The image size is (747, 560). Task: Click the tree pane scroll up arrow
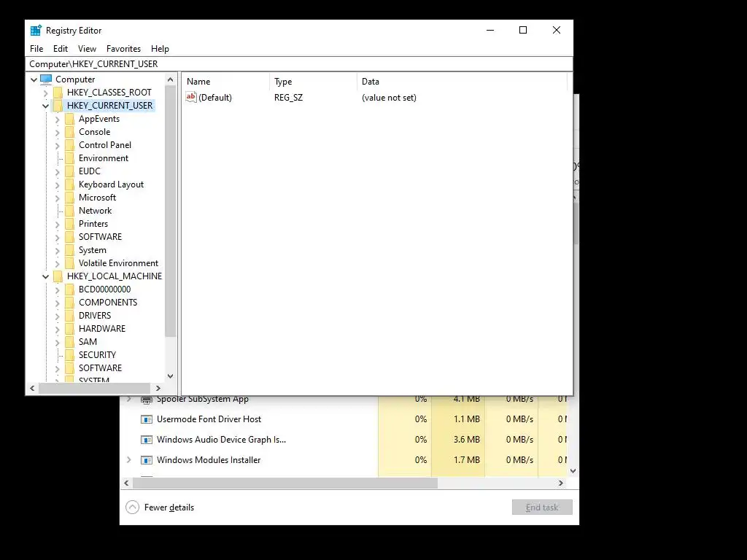coord(171,80)
